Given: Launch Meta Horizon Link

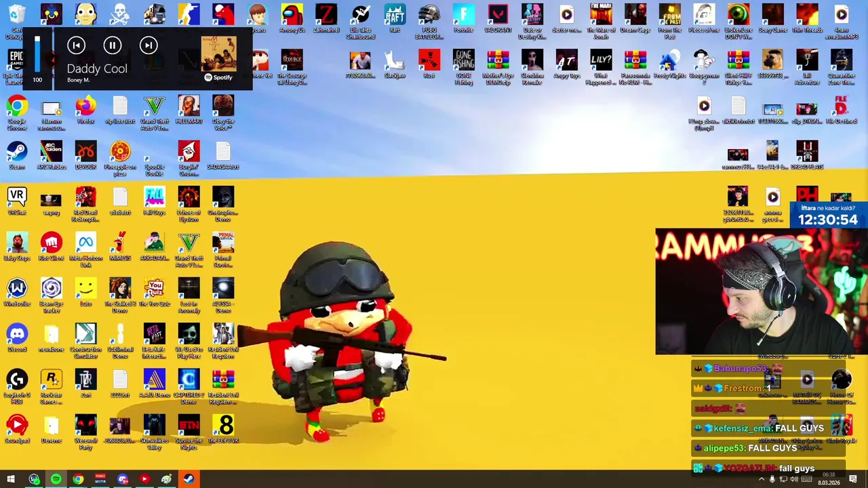Looking at the screenshot, I should 85,249.
